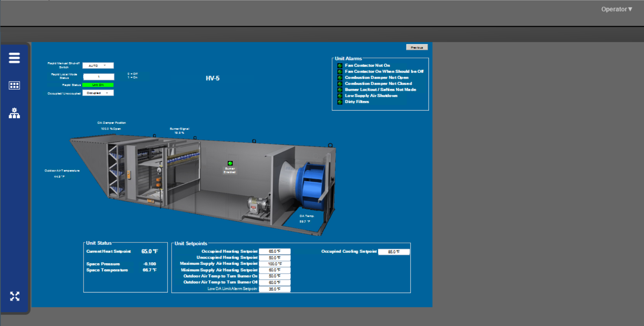Image resolution: width=644 pixels, height=326 pixels.
Task: Click the Combustion Damper Not Closed alarm indicator
Action: point(340,83)
